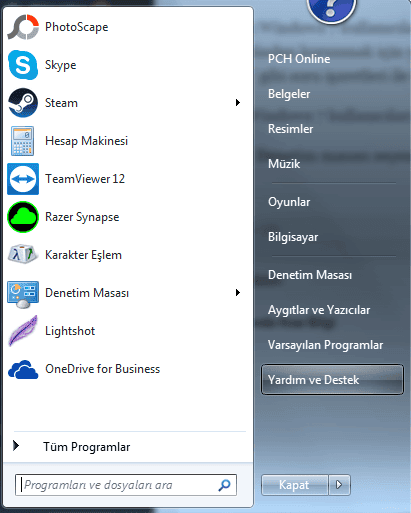The image size is (411, 513).
Task: Open Hesap Makinesi calculator icon
Action: pyautogui.click(x=22, y=141)
